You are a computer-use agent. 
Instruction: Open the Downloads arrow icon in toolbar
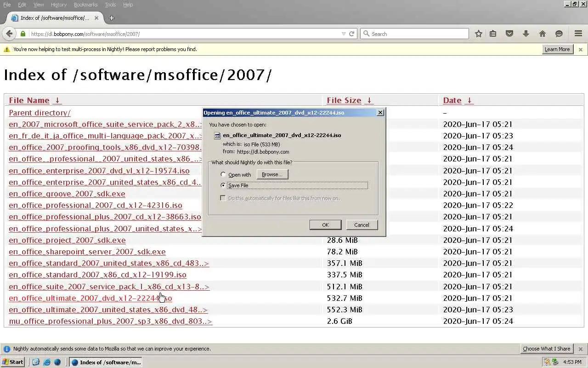click(526, 34)
